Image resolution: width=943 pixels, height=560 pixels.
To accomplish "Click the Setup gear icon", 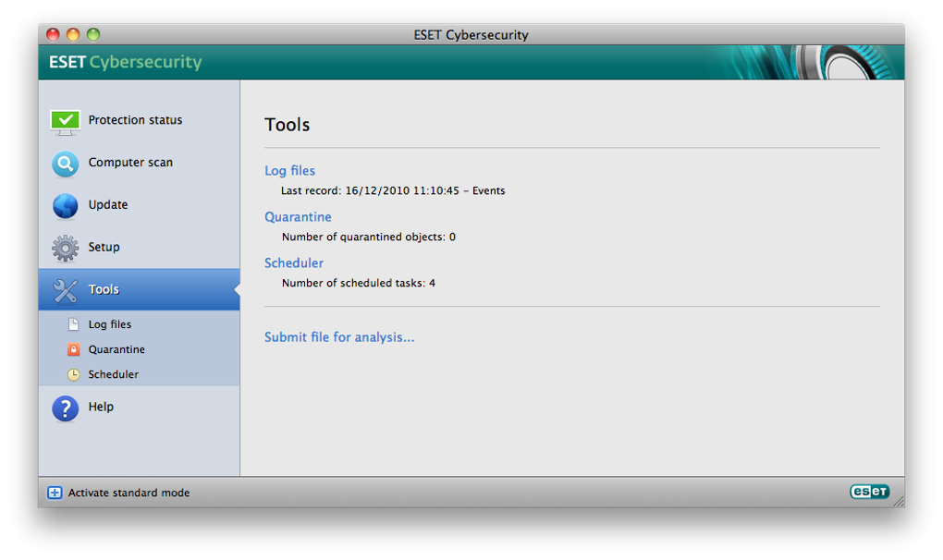I will (x=65, y=249).
